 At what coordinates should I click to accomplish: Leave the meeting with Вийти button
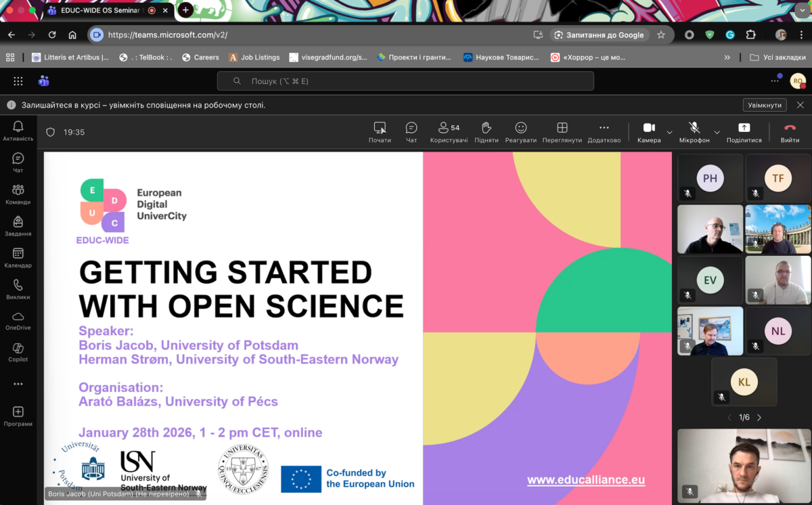tap(790, 131)
